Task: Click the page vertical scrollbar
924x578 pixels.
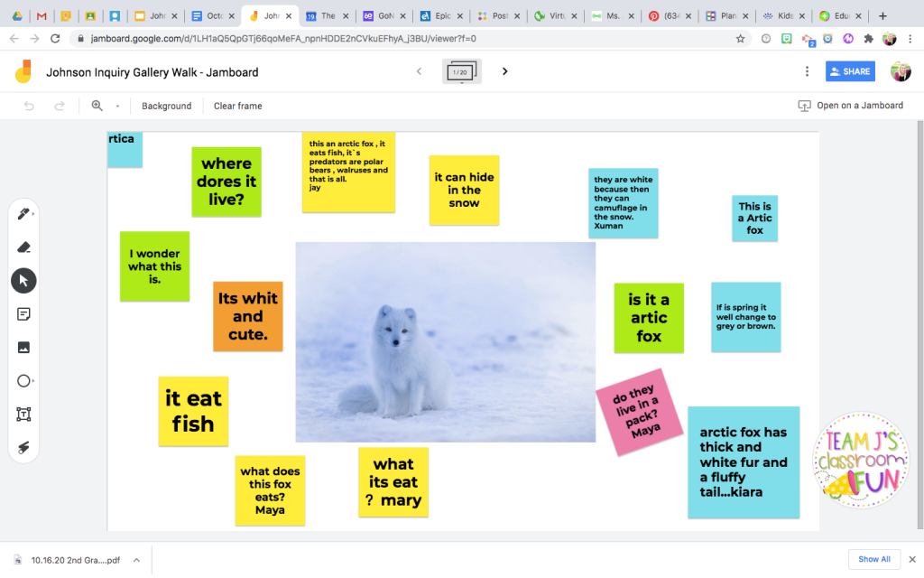Action: pyautogui.click(x=919, y=324)
